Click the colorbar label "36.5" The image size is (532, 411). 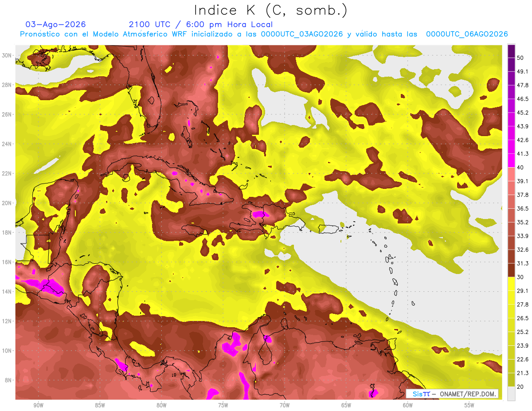point(522,208)
